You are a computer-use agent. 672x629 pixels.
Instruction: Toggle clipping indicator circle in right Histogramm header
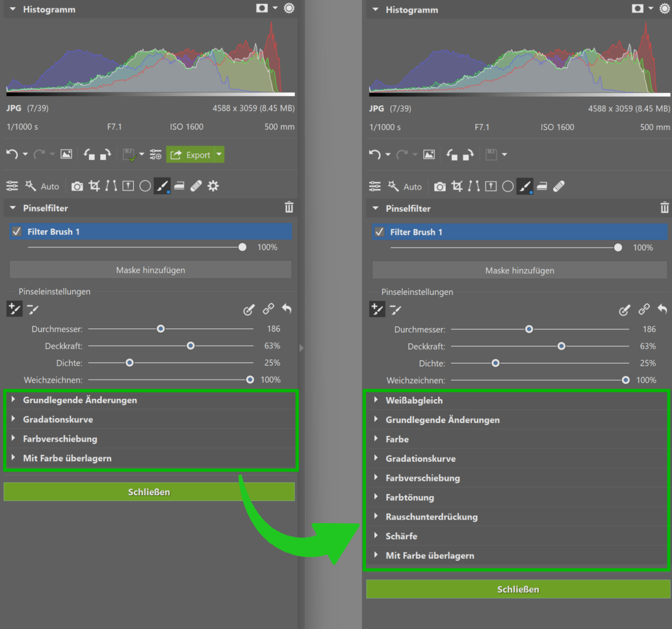tap(665, 8)
